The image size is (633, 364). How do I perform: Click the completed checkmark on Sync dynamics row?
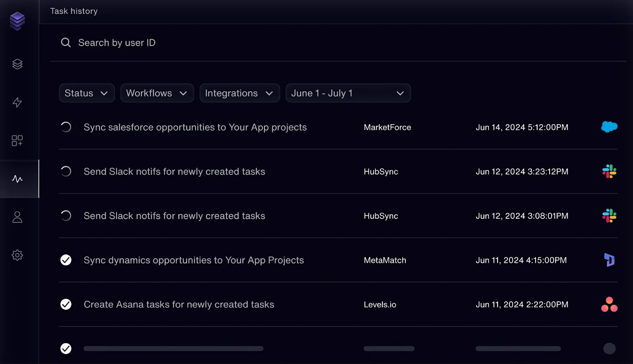point(66,260)
